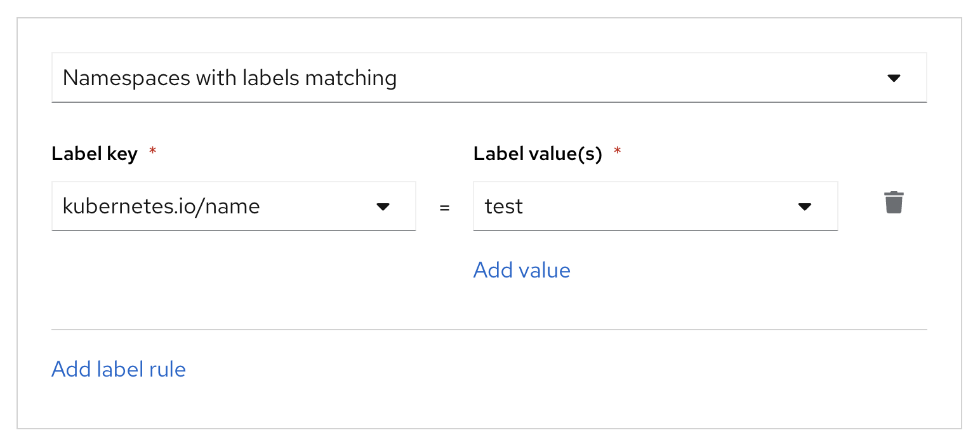Click the horizontal divider above Add label rule
The height and width of the screenshot is (442, 980).
(x=489, y=330)
